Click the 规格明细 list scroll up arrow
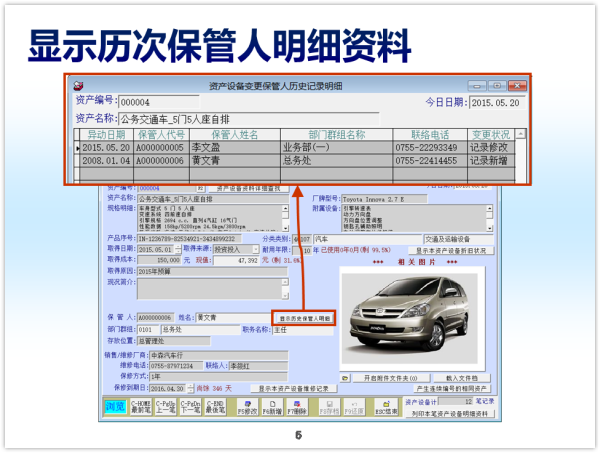Screen dimensions: 600x453 [285, 209]
